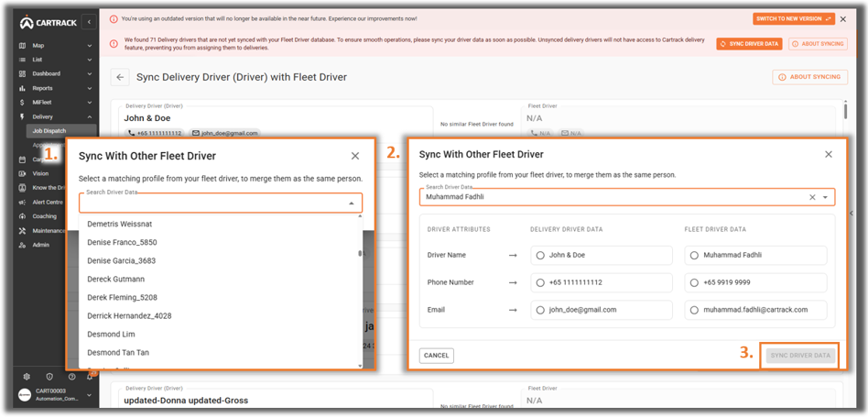This screenshot has width=868, height=418.
Task: Click the Dashboard icon in sidebar
Action: (22, 73)
